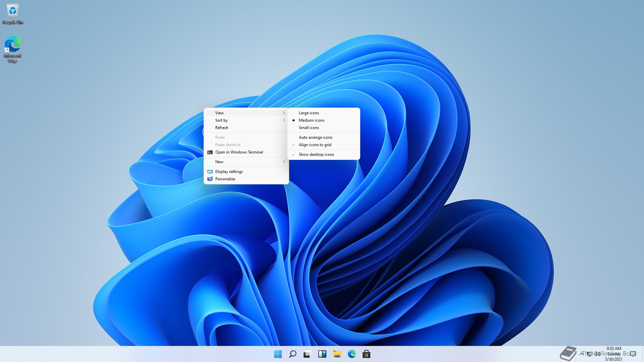Screen dimensions: 644x362
Task: Click View menu item label
Action: [219, 113]
